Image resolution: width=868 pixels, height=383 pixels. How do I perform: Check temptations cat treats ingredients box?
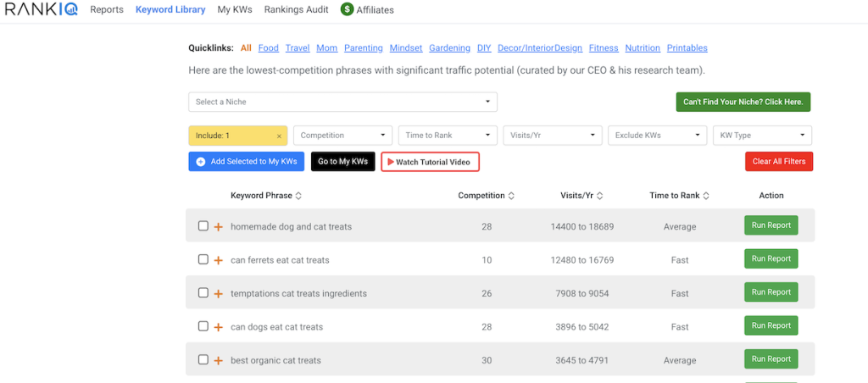(203, 292)
